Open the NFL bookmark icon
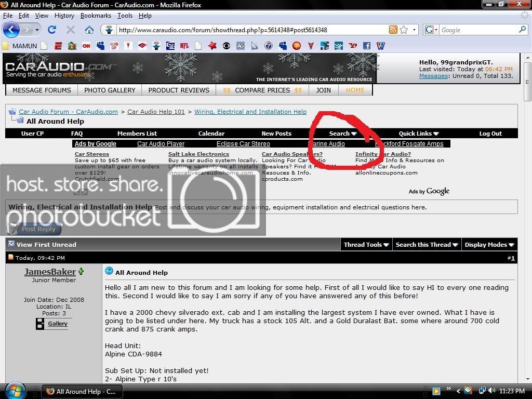Image resolution: width=532 pixels, height=399 pixels. click(x=184, y=46)
